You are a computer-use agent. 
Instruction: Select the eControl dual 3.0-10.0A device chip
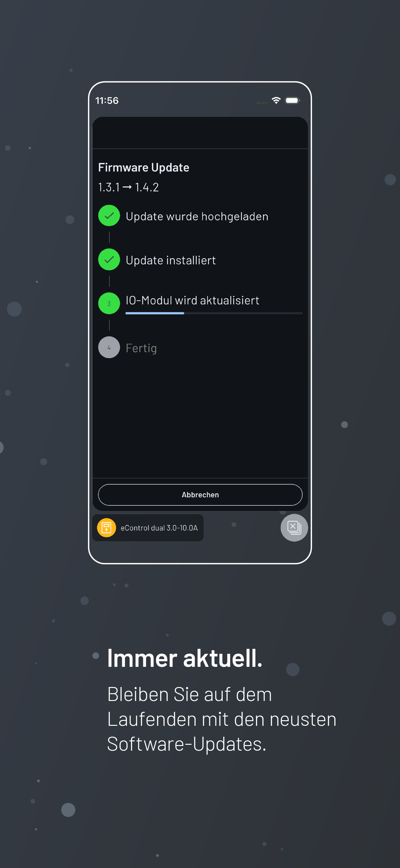[148, 528]
